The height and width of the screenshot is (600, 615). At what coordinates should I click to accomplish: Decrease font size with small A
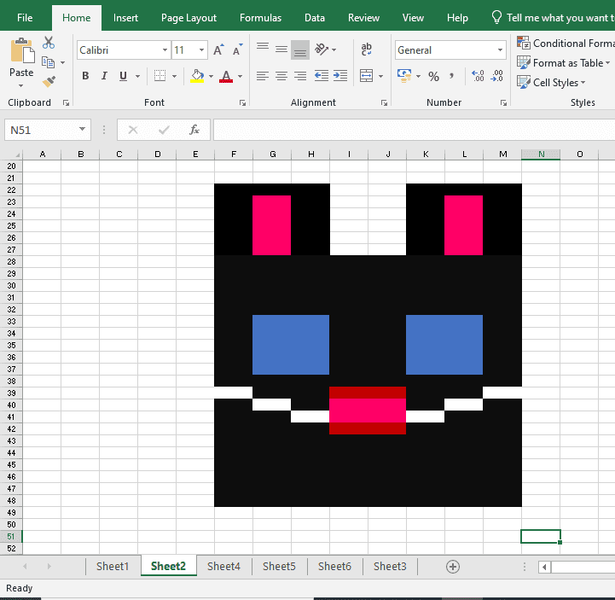(238, 50)
